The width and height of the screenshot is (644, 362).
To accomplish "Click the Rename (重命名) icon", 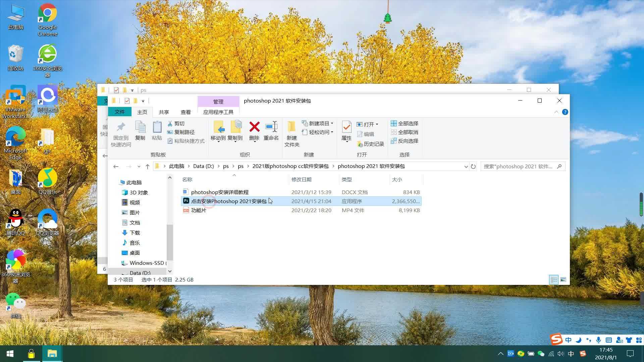I will pyautogui.click(x=271, y=127).
